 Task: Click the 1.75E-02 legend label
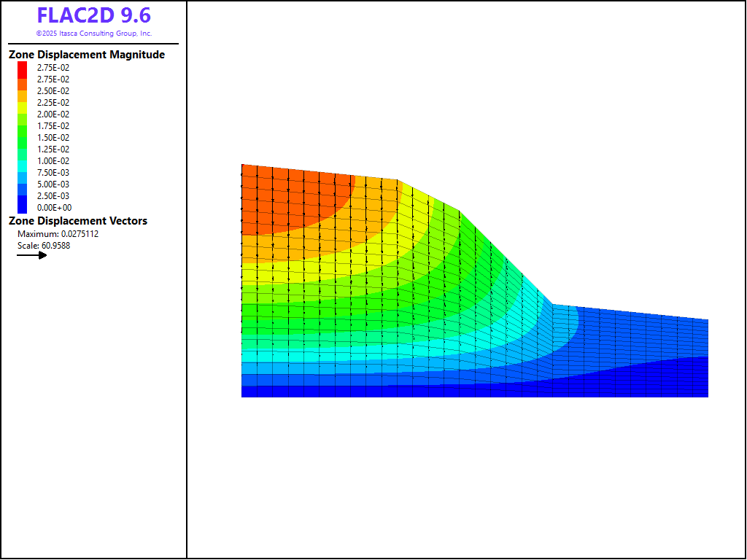pos(53,126)
